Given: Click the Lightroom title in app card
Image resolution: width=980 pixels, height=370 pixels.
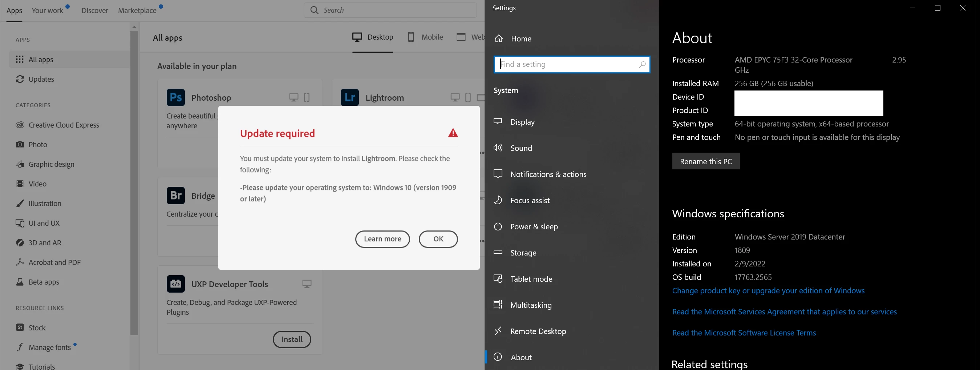Looking at the screenshot, I should [385, 98].
